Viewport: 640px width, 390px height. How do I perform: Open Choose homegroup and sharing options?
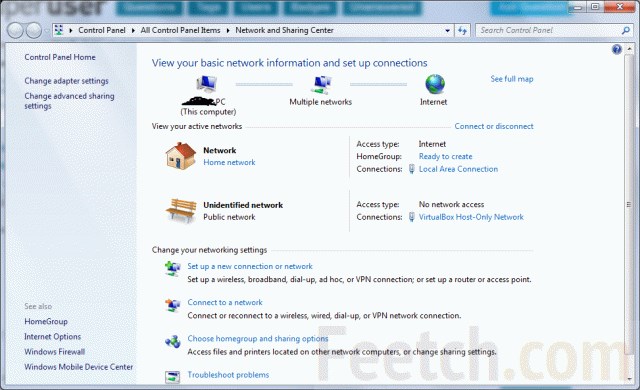258,339
